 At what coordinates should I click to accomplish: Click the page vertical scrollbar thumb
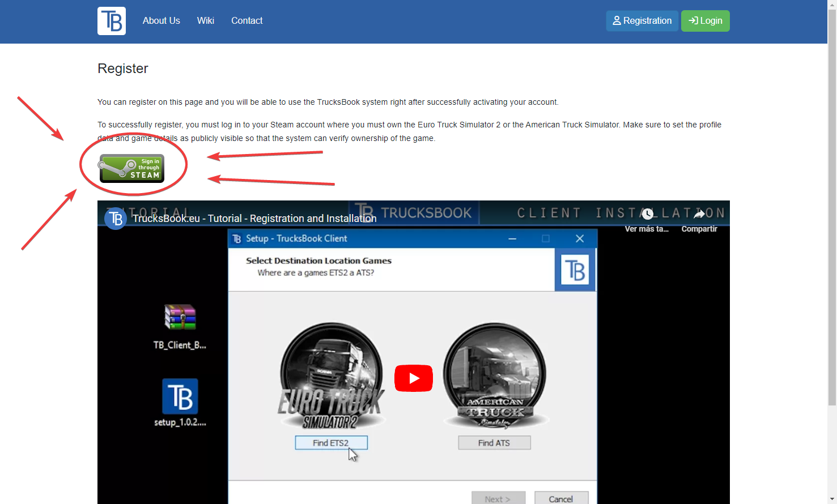(832, 207)
